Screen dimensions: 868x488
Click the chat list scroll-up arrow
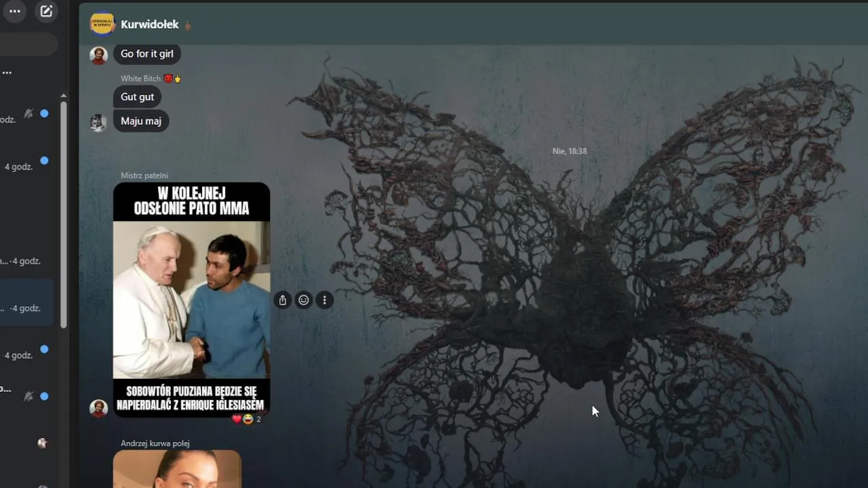(x=64, y=96)
